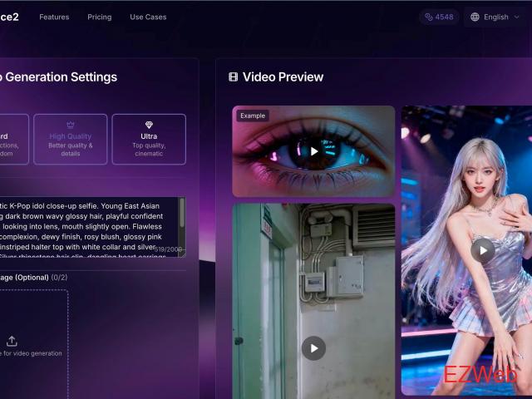Image resolution: width=532 pixels, height=399 pixels.
Task: Play the electrical box wall video
Action: [x=313, y=347]
